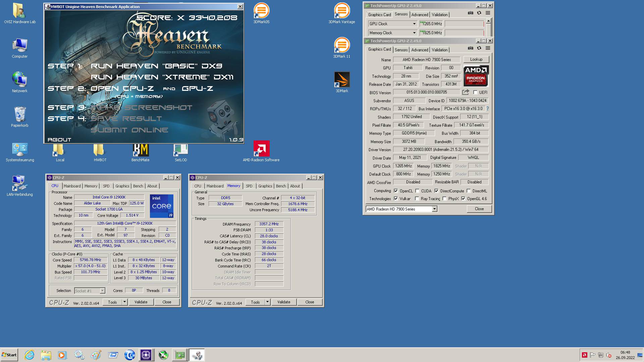Select the Papierkorb recycle bin icon
644x362 pixels.
pos(20,117)
